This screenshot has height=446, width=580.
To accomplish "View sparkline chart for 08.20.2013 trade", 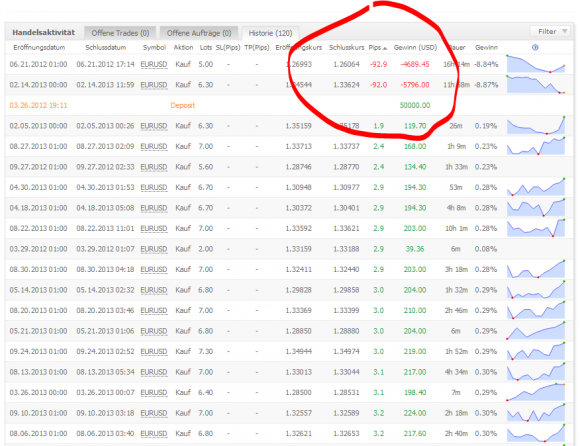I will pyautogui.click(x=536, y=310).
